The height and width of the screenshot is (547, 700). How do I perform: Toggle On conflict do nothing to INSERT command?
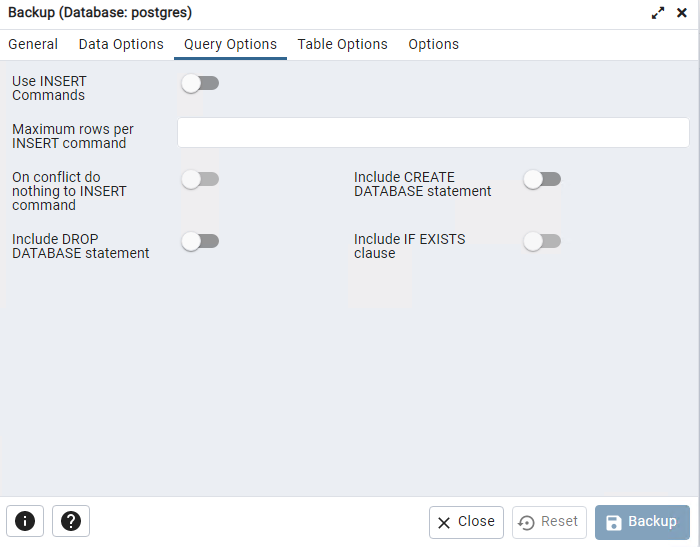200,180
